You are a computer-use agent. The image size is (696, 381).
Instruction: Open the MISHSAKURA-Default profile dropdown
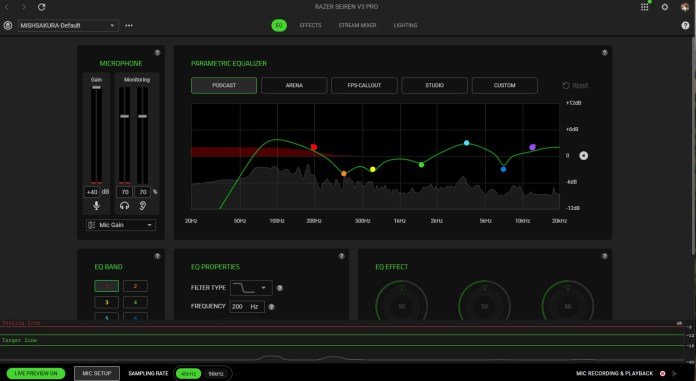[68, 25]
